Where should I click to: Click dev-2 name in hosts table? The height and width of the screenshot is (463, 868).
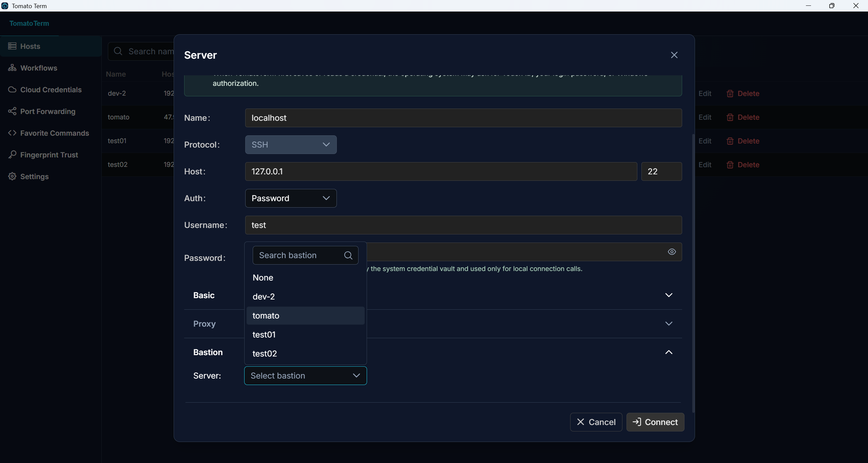click(x=117, y=93)
